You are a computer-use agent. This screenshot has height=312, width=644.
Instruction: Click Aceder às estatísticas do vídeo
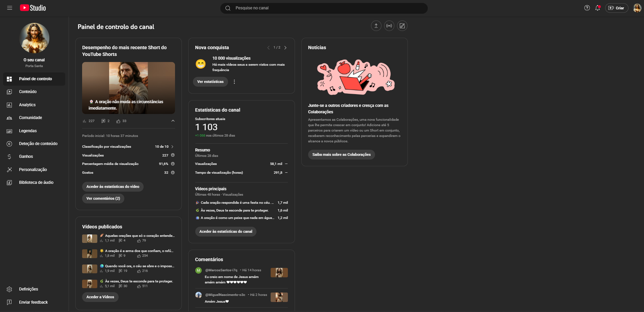point(113,187)
